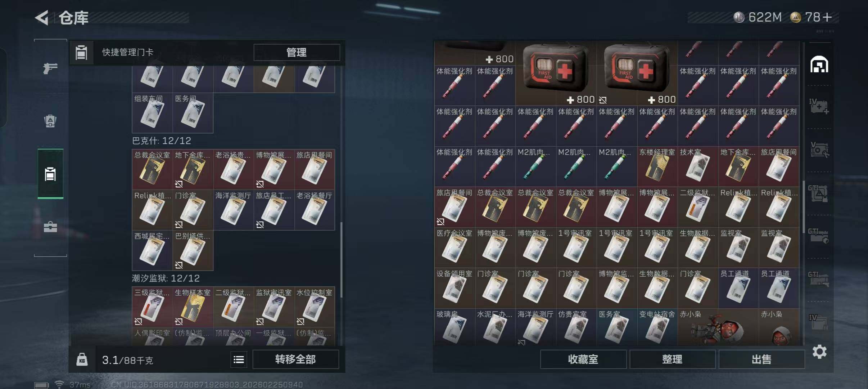868x389 pixels.
Task: Click the 转移全部 button
Action: point(295,359)
